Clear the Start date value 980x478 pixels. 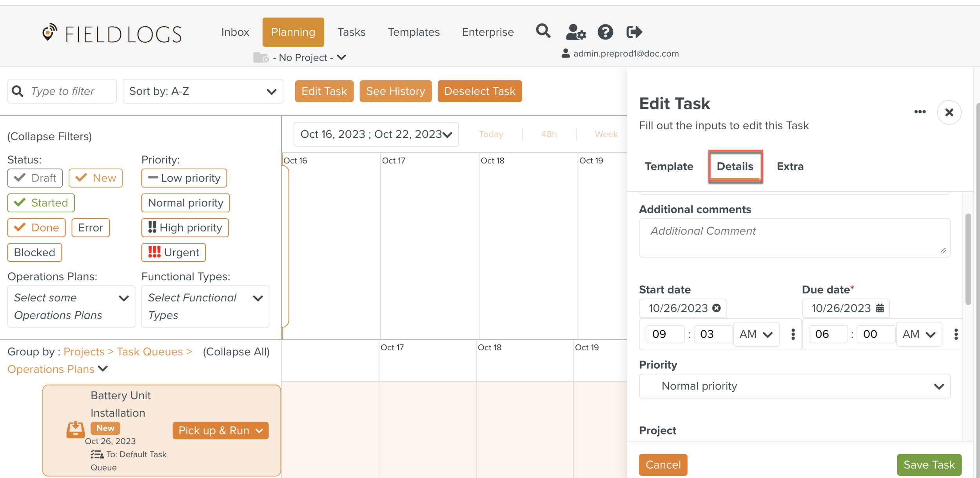point(716,308)
